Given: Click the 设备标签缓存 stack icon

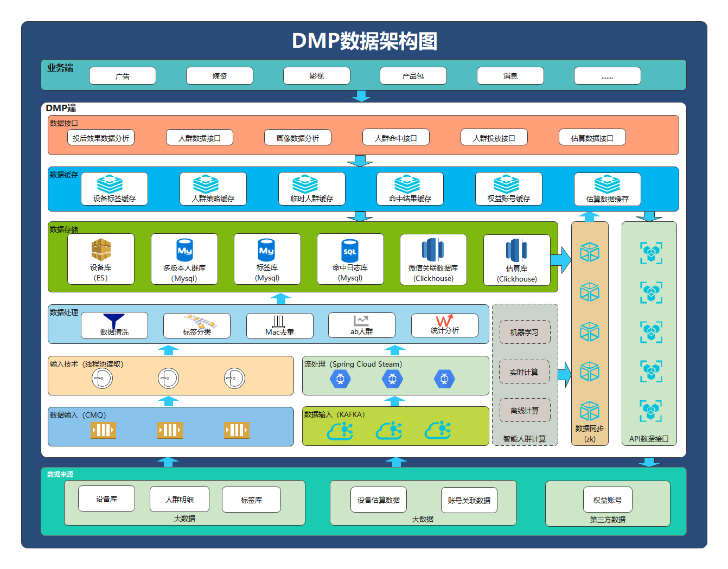Looking at the screenshot, I should point(110,184).
